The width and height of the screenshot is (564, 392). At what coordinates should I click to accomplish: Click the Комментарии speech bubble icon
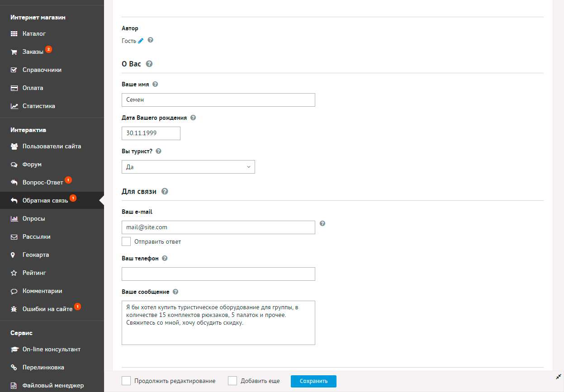(x=14, y=291)
